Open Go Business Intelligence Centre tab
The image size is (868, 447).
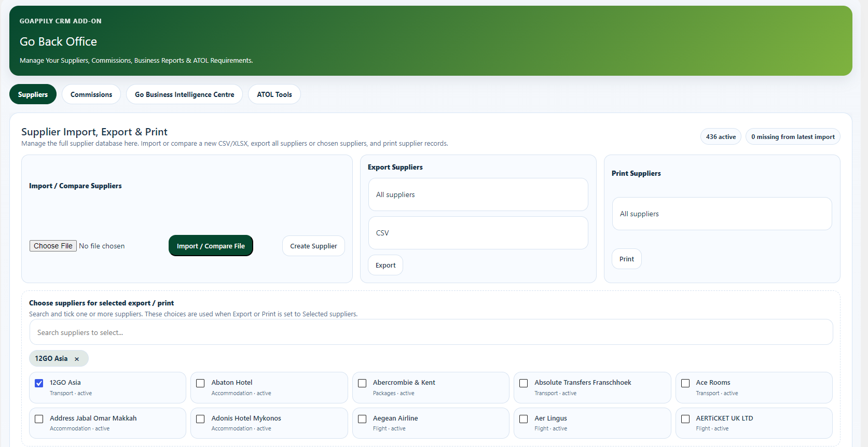point(184,94)
